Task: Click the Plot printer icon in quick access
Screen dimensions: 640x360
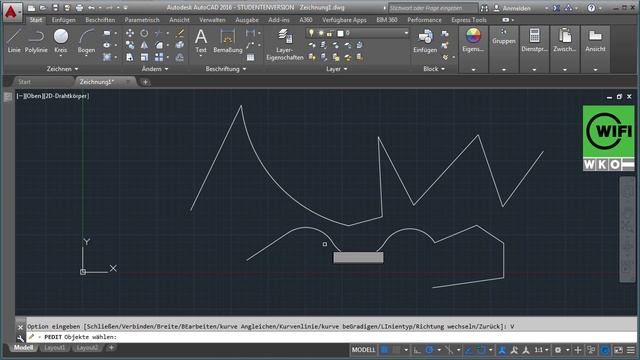Action: (x=80, y=8)
